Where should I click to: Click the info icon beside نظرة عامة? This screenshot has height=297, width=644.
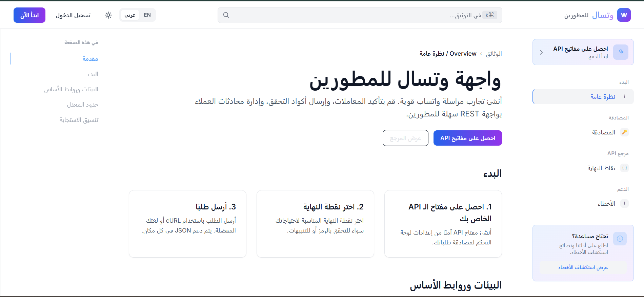[x=624, y=97]
